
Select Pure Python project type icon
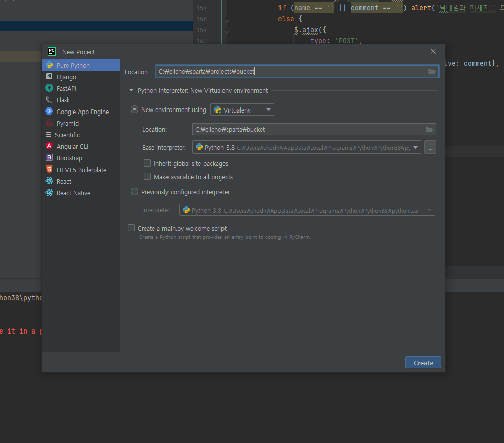(49, 65)
